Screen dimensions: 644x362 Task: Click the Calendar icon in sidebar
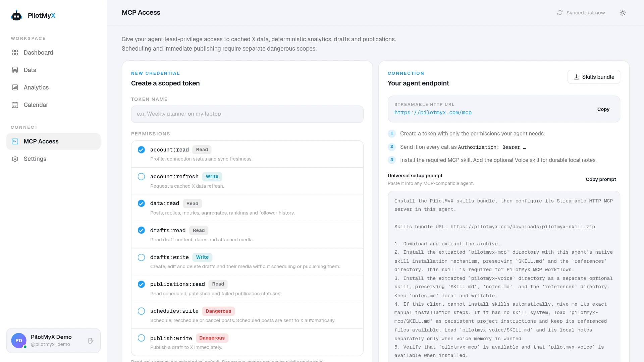tap(15, 105)
